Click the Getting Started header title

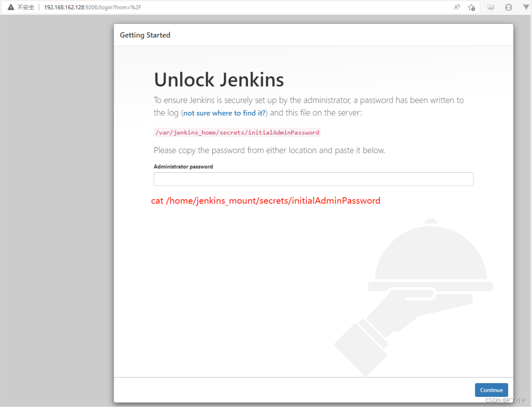pos(145,35)
